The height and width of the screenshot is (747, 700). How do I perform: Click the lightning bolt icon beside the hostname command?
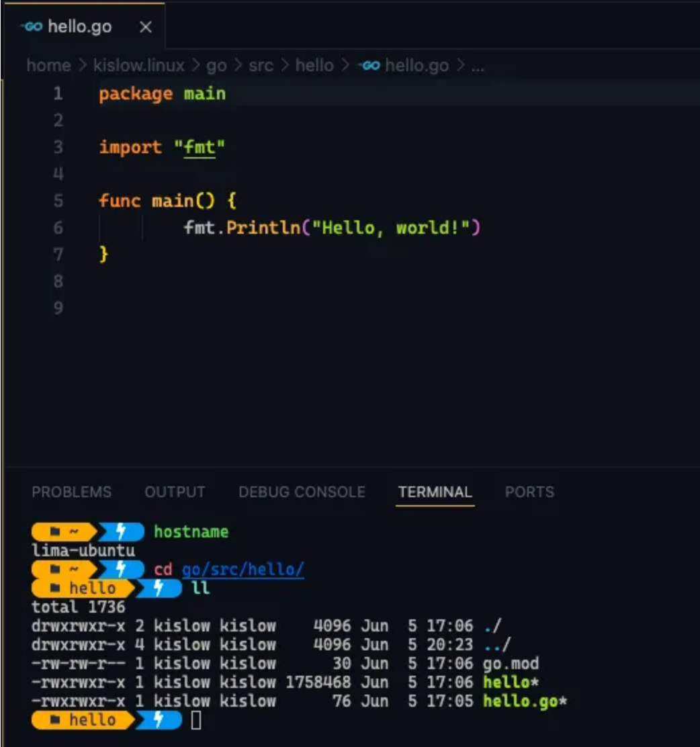point(122,532)
